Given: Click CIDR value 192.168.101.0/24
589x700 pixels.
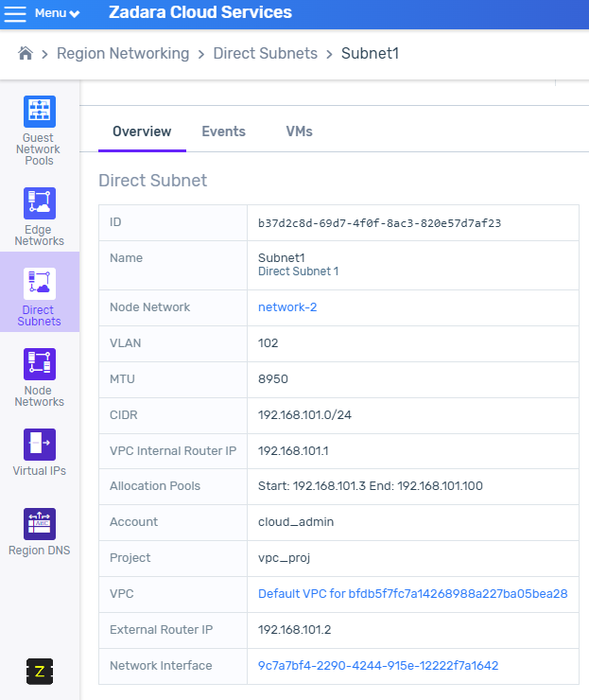Looking at the screenshot, I should click(x=304, y=415).
